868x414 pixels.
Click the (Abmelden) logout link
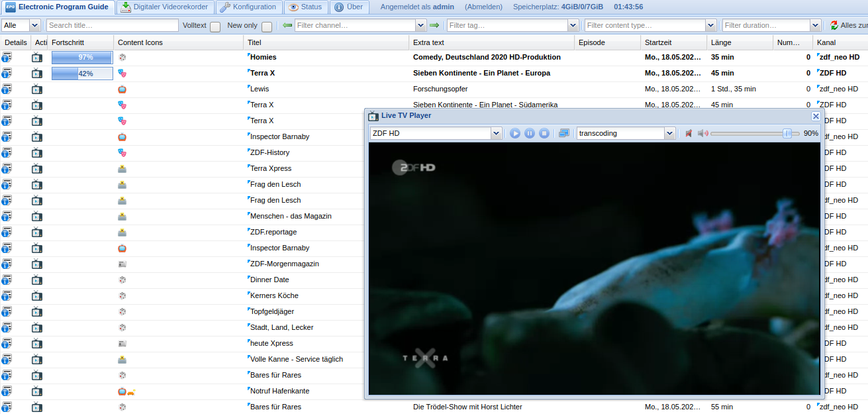483,7
